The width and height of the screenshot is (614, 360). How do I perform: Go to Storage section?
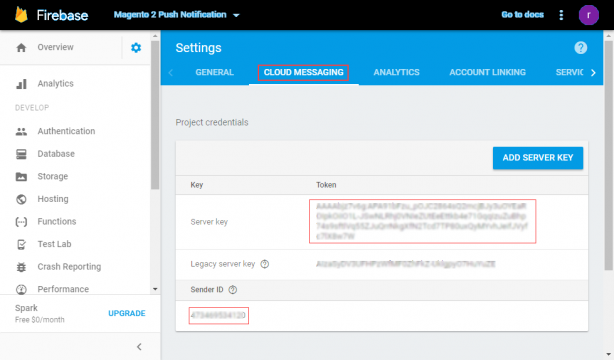pos(53,177)
